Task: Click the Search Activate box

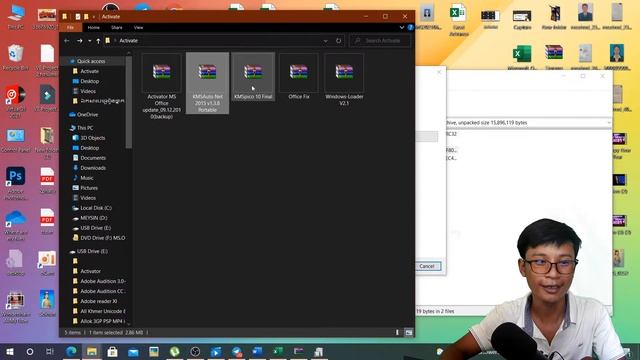Action: [x=380, y=41]
